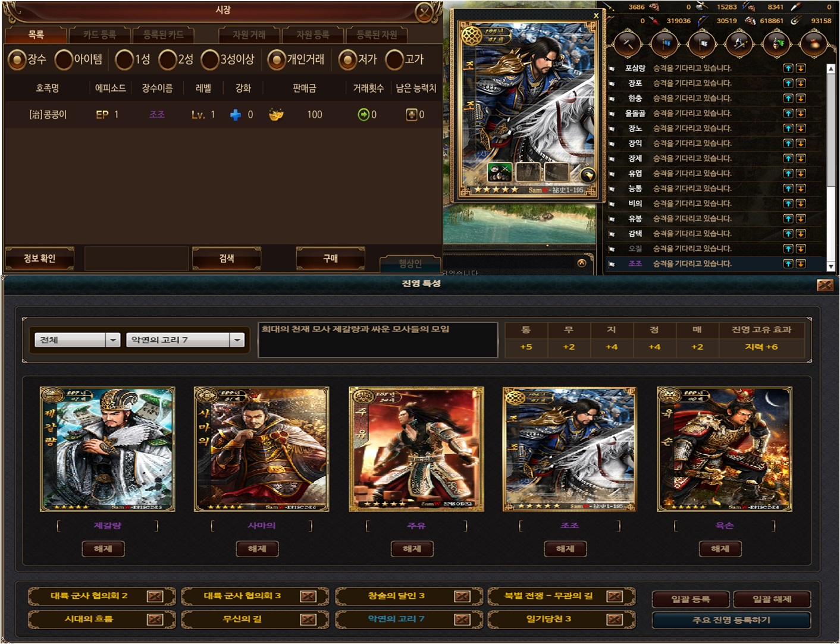Switch to the 자원 거래 tab

point(249,35)
